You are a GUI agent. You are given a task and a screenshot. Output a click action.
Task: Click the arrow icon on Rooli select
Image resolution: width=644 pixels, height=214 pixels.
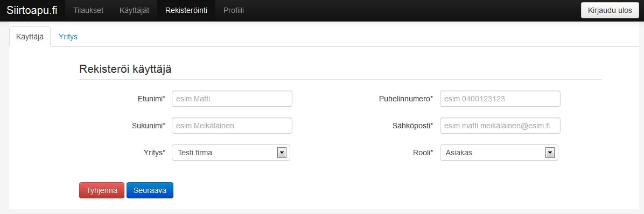(x=550, y=153)
